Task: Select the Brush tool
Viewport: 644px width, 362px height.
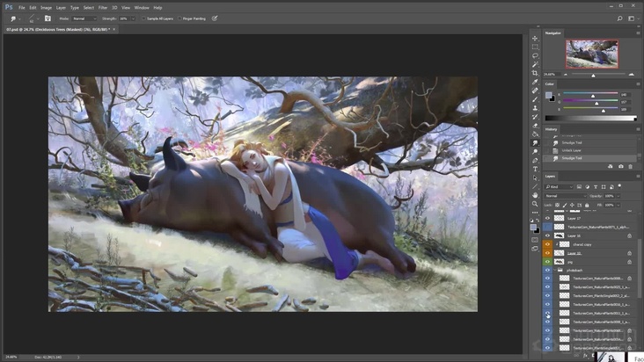Action: (535, 99)
